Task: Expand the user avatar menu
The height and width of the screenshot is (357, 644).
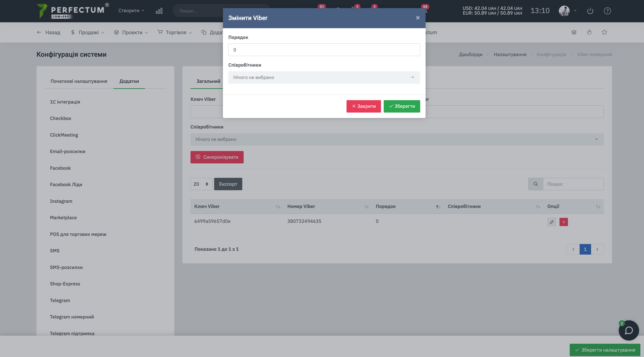Action: click(x=567, y=11)
